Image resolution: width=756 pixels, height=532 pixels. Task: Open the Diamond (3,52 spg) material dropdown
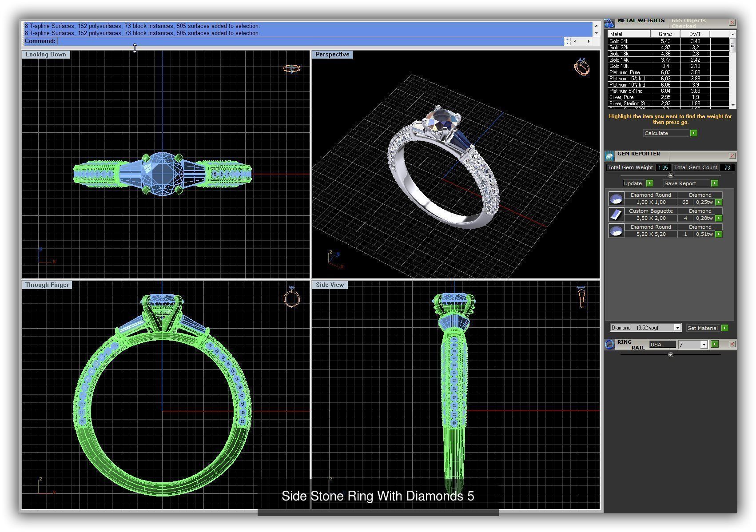677,328
